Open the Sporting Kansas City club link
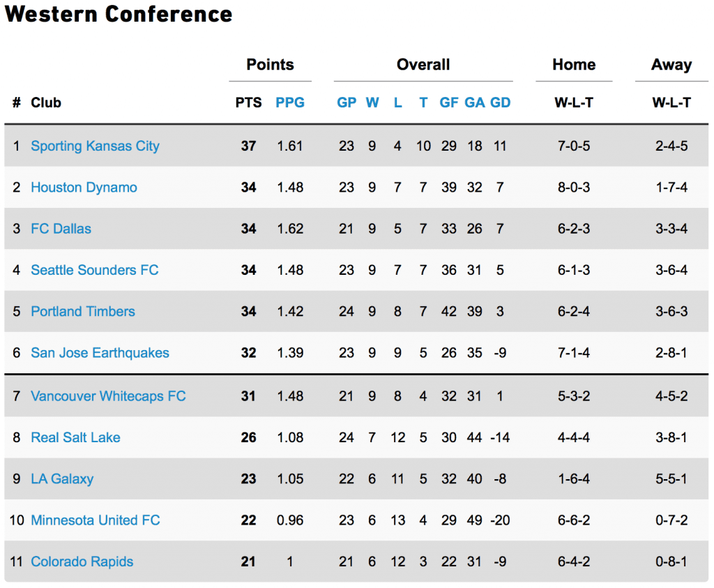 [x=95, y=146]
